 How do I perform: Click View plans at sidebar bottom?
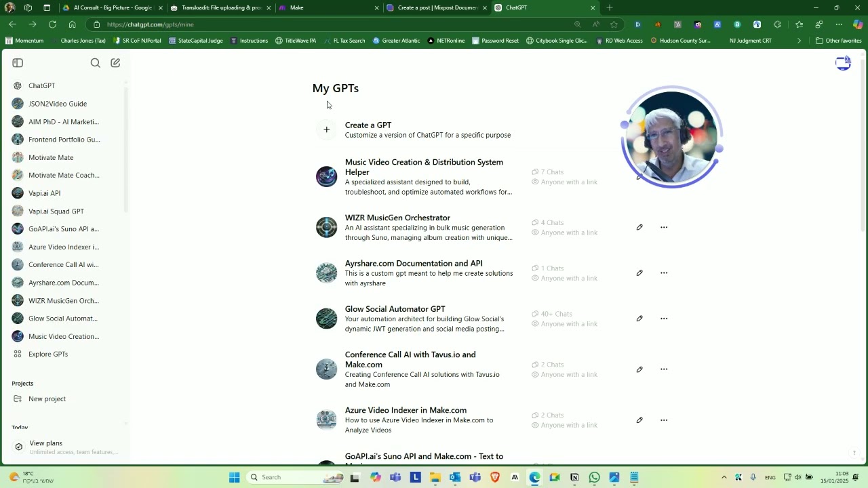pyautogui.click(x=66, y=447)
